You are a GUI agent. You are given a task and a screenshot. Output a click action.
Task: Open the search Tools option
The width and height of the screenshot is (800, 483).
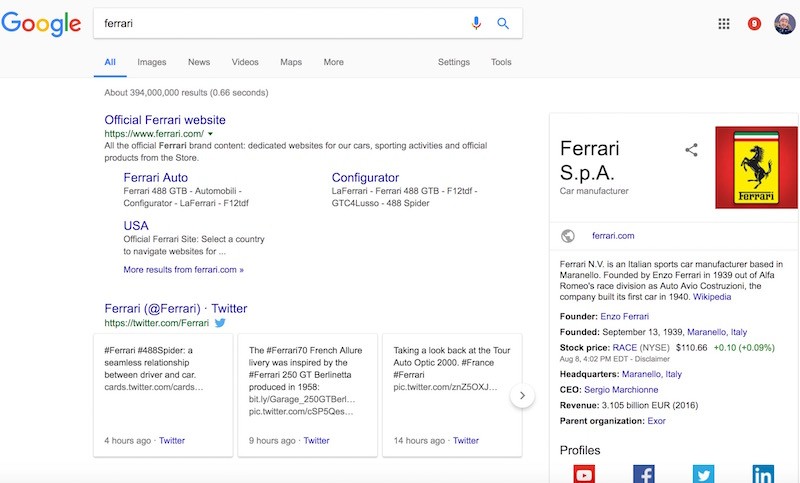pos(501,62)
